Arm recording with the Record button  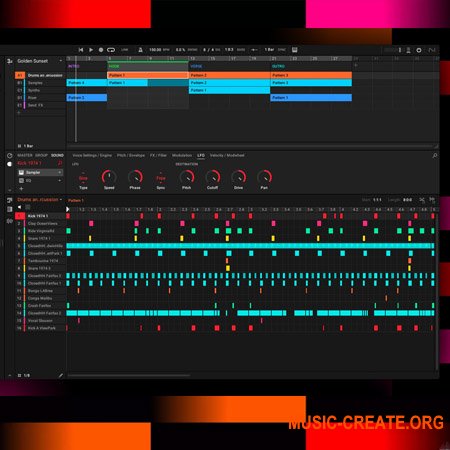coord(101,50)
